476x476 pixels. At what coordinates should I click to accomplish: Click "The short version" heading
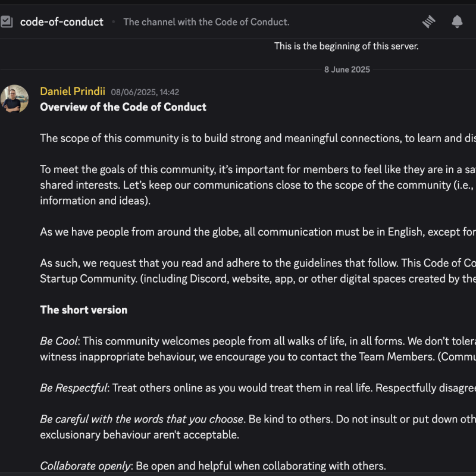click(83, 309)
